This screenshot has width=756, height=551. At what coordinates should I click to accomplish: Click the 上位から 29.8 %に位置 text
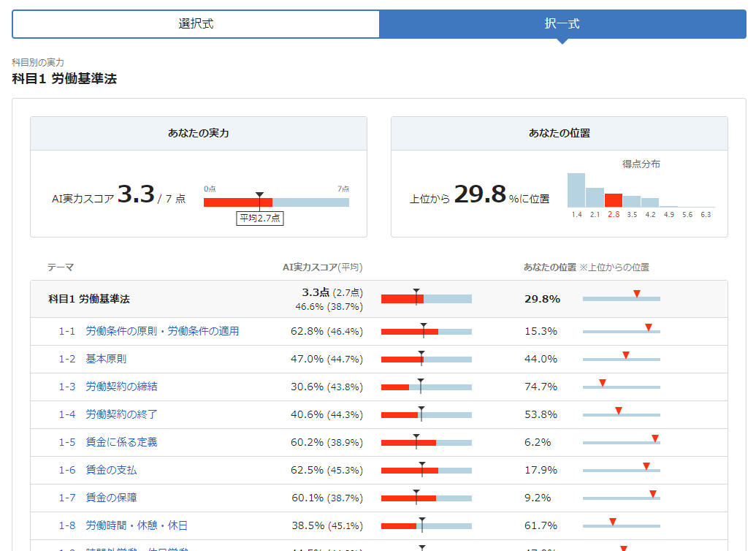click(480, 195)
